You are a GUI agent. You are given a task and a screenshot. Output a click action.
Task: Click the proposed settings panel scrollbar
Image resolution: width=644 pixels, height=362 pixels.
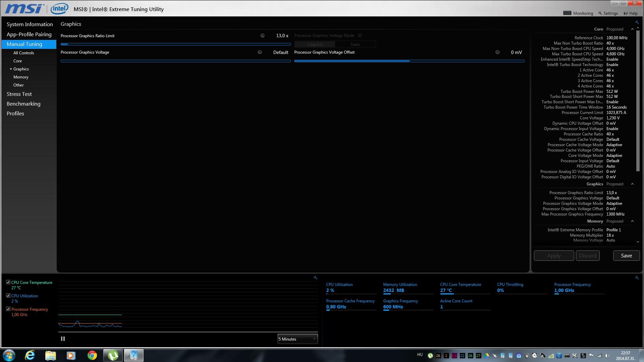coord(638,101)
